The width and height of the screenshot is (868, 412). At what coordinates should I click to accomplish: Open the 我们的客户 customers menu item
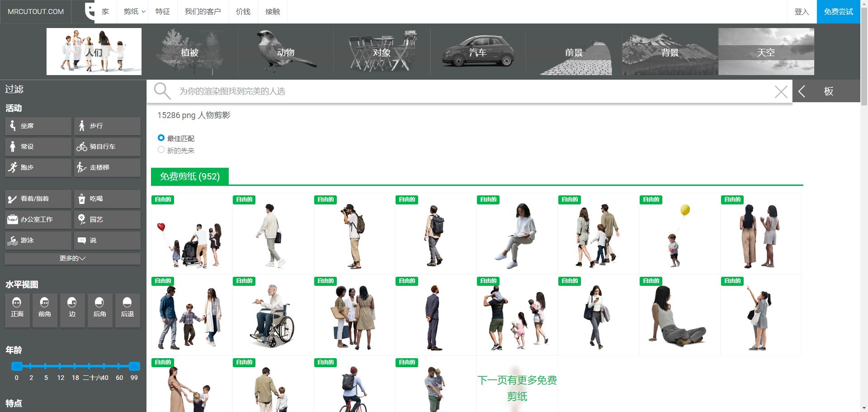click(x=203, y=12)
